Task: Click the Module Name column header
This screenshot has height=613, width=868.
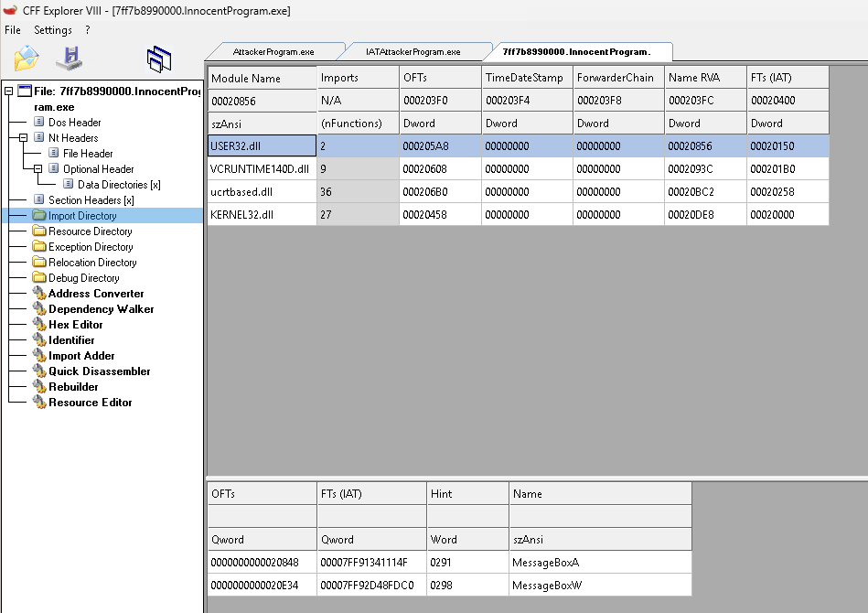Action: point(262,78)
